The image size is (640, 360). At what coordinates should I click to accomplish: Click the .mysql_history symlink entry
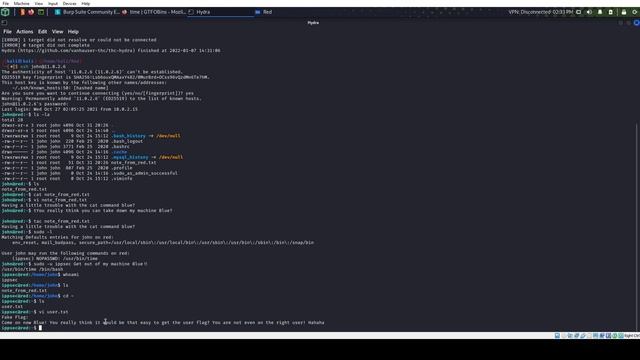click(x=130, y=157)
